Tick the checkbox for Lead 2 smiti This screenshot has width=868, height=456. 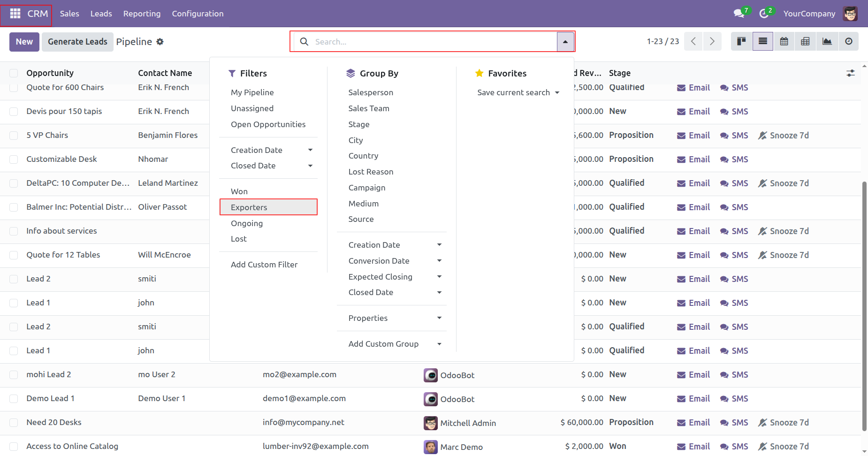point(14,279)
